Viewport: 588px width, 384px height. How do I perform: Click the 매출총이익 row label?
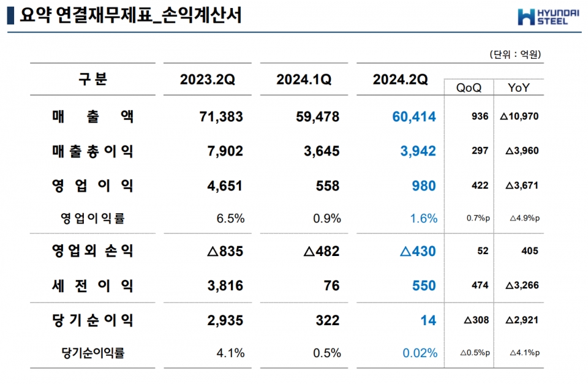click(92, 151)
